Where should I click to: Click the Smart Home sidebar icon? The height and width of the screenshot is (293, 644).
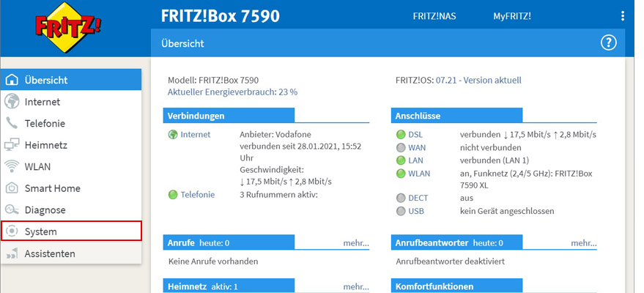tap(12, 188)
